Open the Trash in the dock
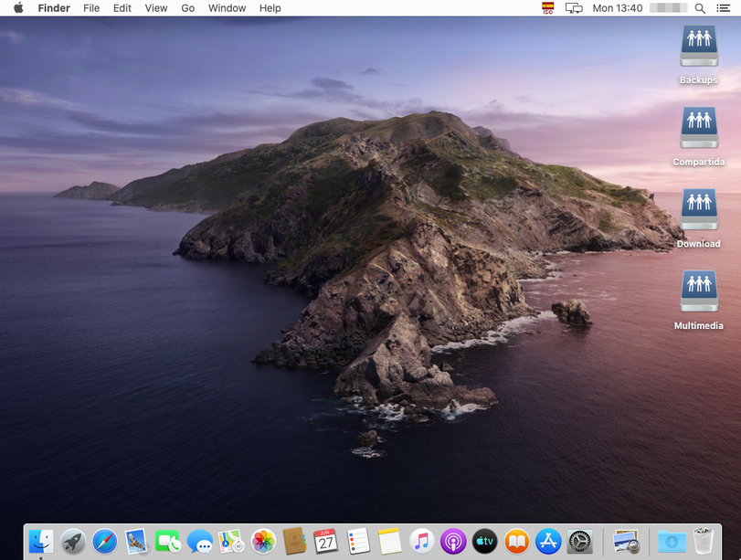Viewport: 741px width, 560px height. [x=704, y=542]
